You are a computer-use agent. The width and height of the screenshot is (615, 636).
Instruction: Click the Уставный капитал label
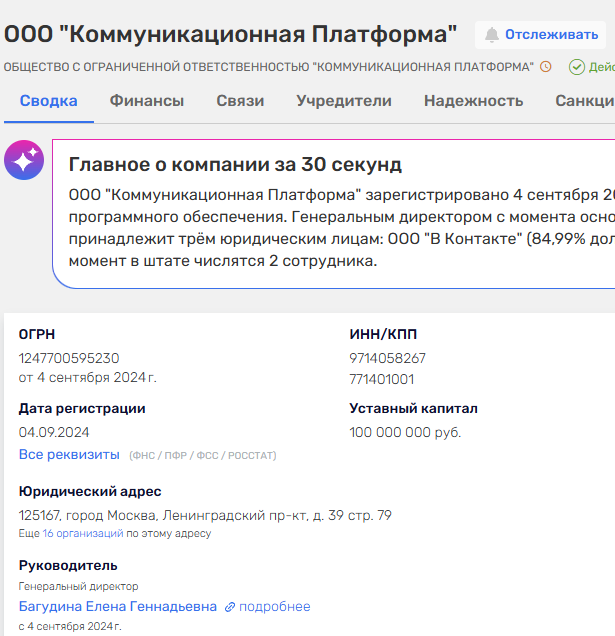413,408
